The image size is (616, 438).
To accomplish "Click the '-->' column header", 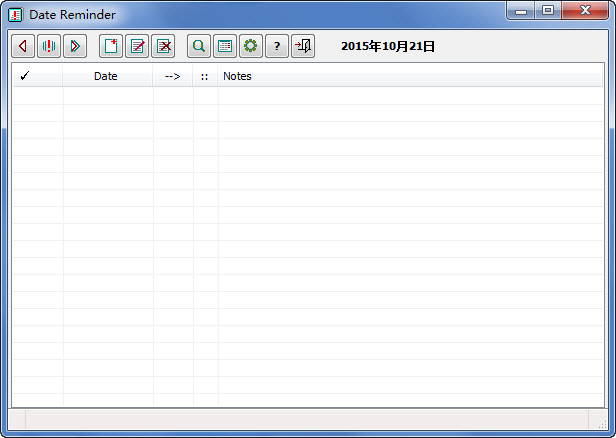I will click(173, 76).
